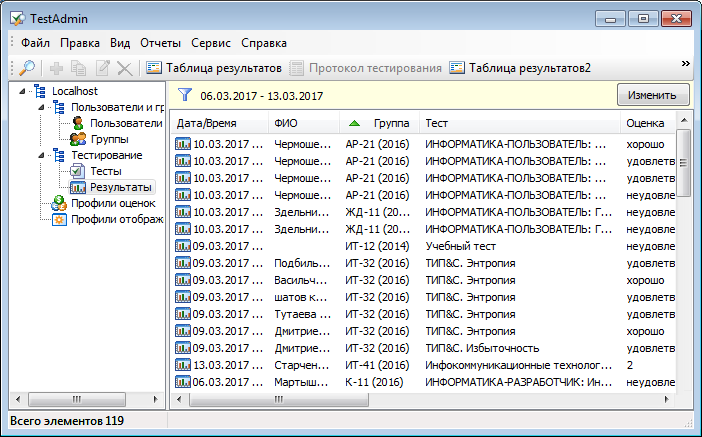The image size is (702, 437).
Task: Select the К-11 (2016) group cell
Action: coord(374,382)
